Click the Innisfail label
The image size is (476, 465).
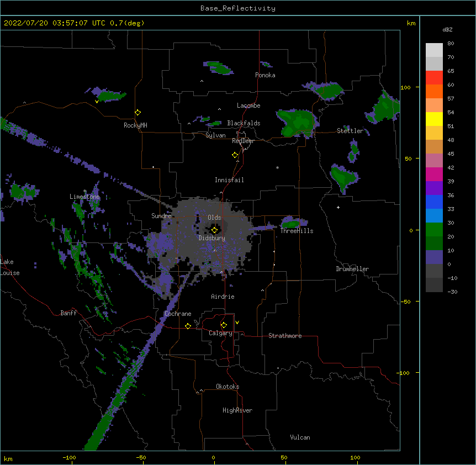click(229, 180)
